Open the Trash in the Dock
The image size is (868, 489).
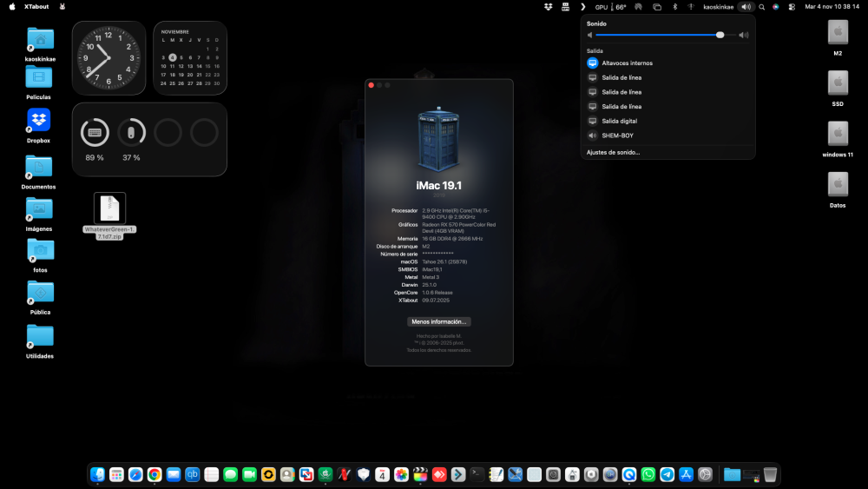pyautogui.click(x=770, y=474)
